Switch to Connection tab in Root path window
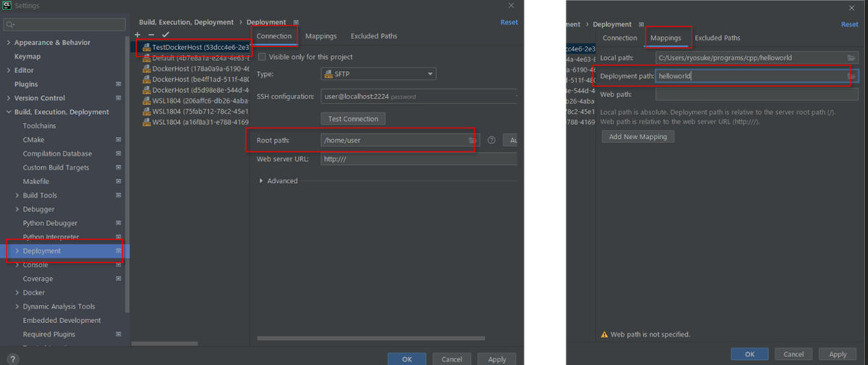The image size is (868, 365). (274, 36)
